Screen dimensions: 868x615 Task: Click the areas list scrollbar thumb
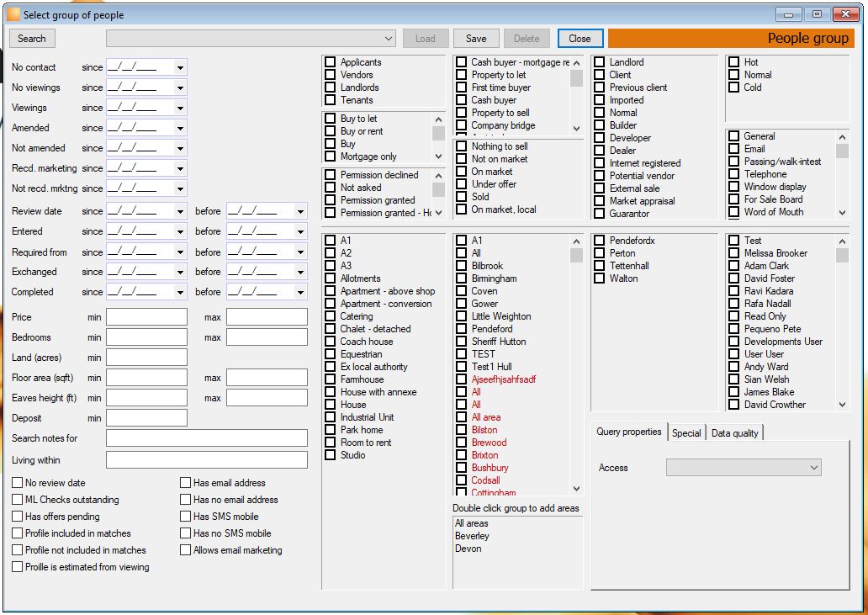click(577, 255)
